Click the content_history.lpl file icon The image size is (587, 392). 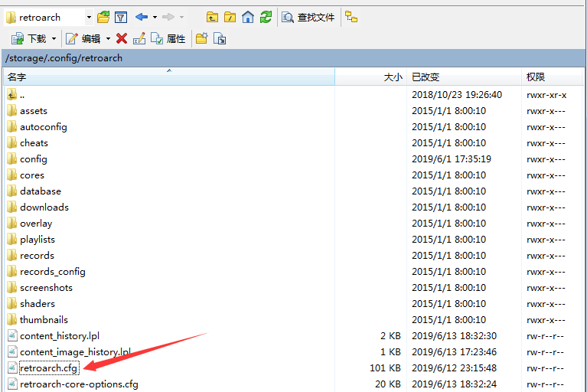pyautogui.click(x=12, y=336)
